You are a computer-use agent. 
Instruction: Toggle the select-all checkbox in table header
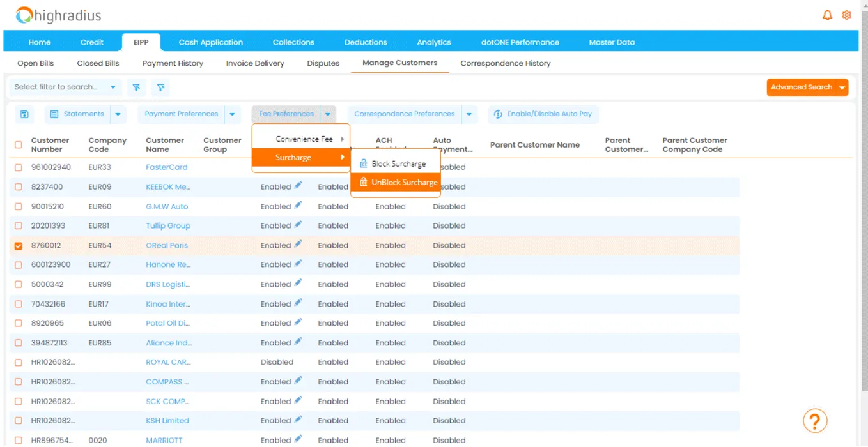coord(19,145)
